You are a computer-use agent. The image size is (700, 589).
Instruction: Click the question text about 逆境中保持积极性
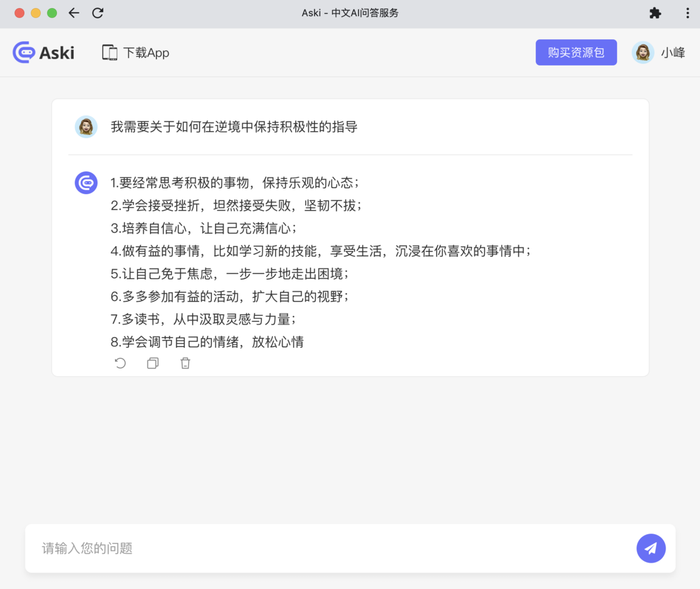(234, 127)
